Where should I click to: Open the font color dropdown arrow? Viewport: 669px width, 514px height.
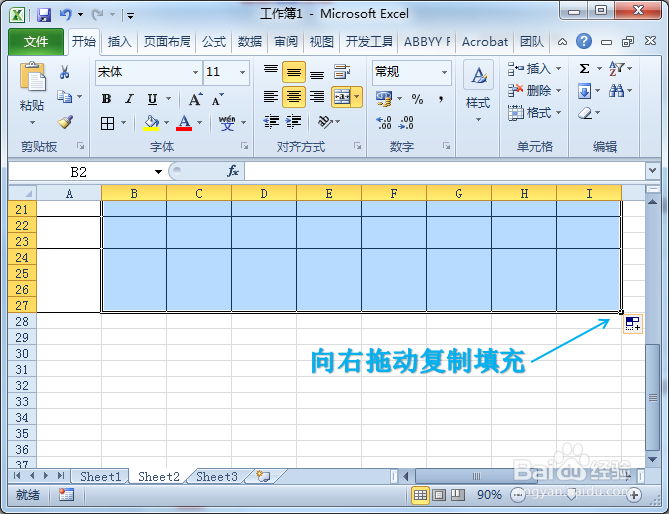[199, 123]
